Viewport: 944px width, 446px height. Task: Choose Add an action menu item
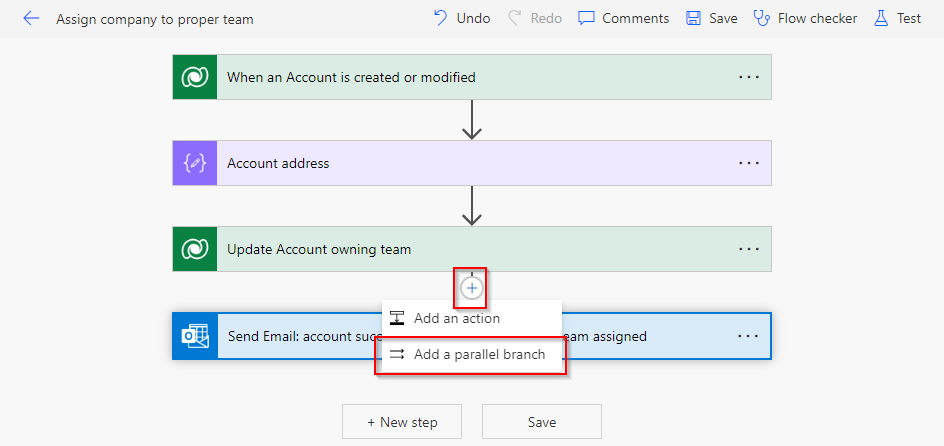tap(457, 318)
